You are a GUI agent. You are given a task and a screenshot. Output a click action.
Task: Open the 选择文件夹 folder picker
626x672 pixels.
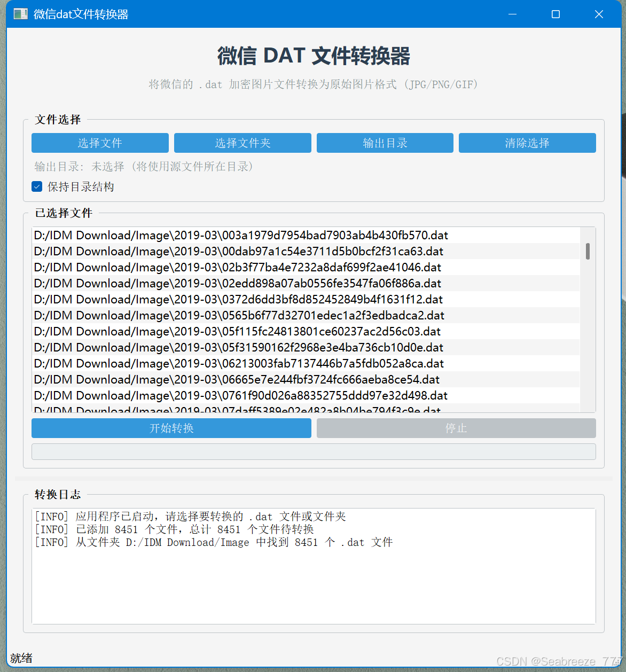242,143
